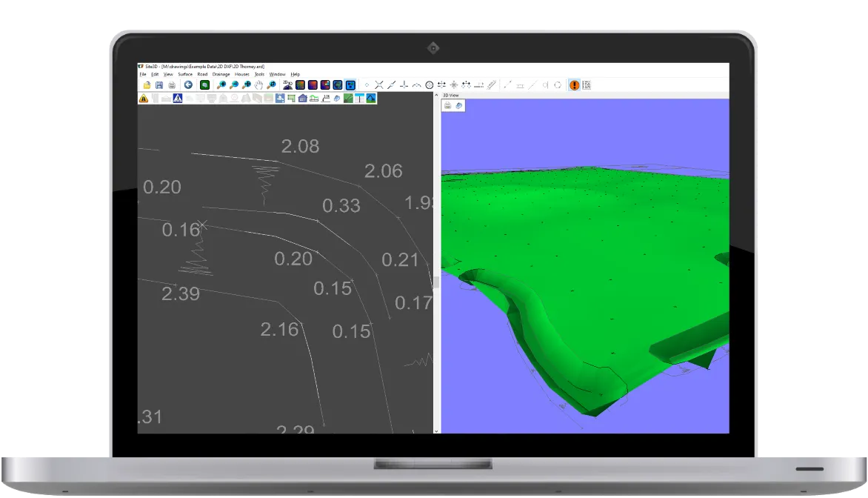Click the level label 0.21
The image size is (868, 498).
pos(400,260)
